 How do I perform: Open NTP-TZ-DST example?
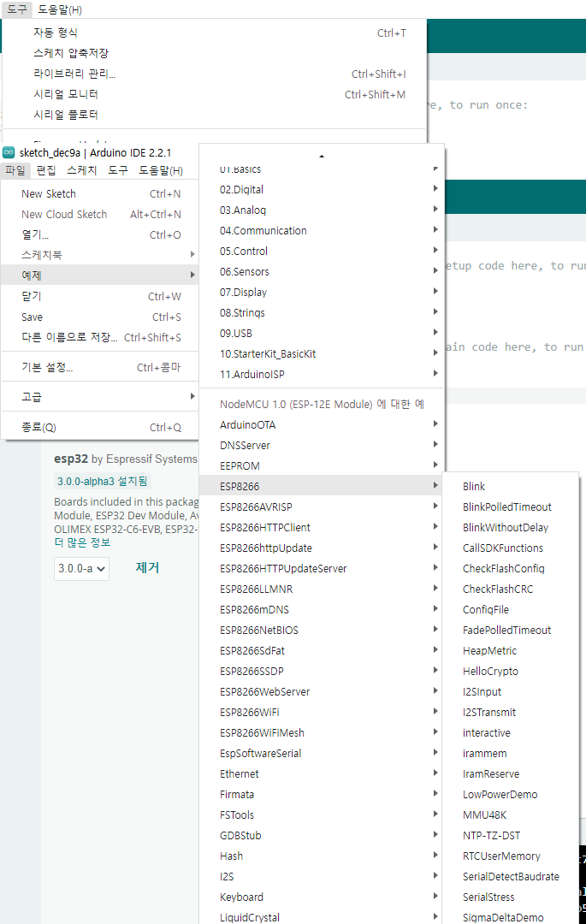(510, 836)
